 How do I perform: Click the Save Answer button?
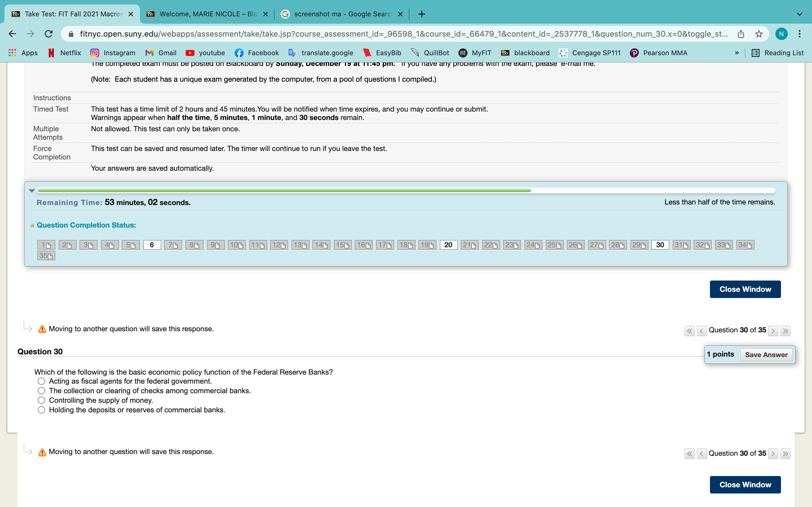coord(766,354)
